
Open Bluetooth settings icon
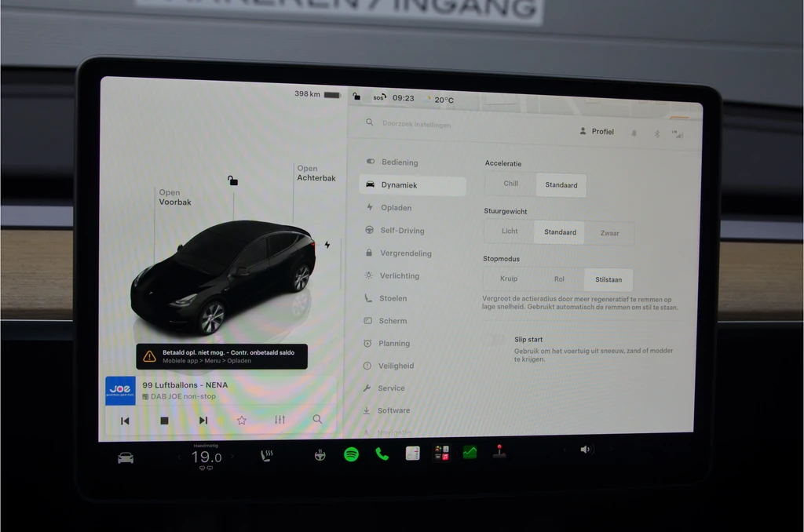coord(657,133)
